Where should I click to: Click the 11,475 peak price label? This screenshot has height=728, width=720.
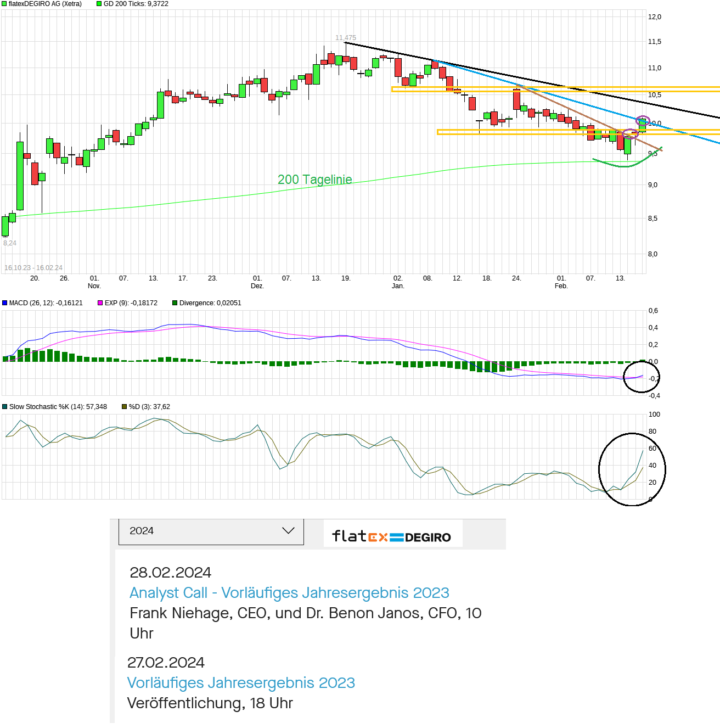[345, 37]
